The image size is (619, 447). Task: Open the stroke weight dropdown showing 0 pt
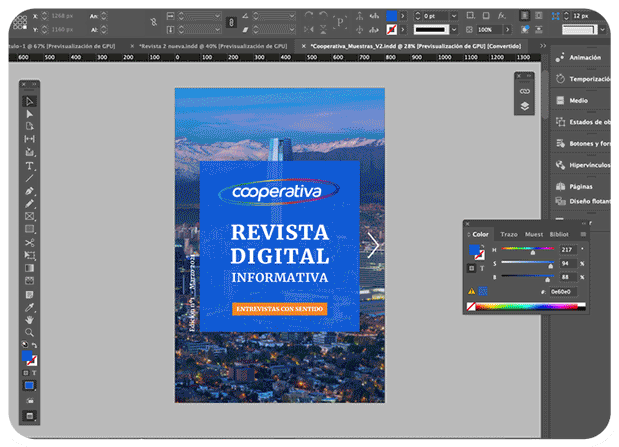454,16
